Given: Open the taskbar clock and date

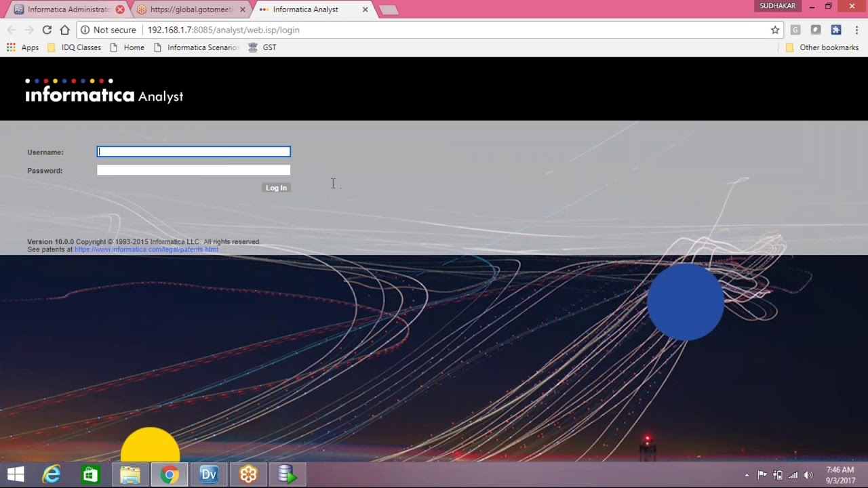Looking at the screenshot, I should 840,475.
